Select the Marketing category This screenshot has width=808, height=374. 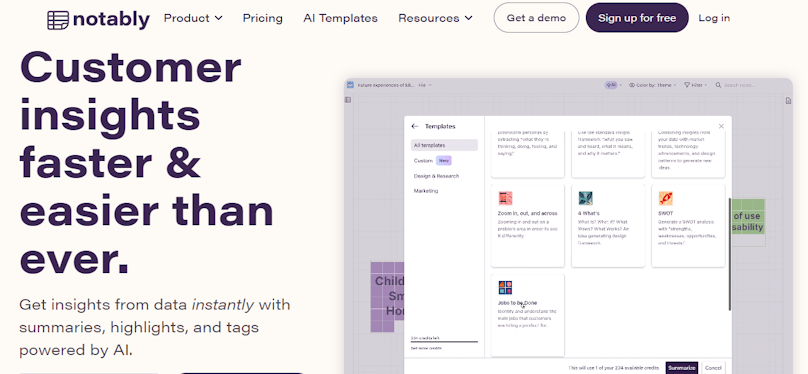426,191
